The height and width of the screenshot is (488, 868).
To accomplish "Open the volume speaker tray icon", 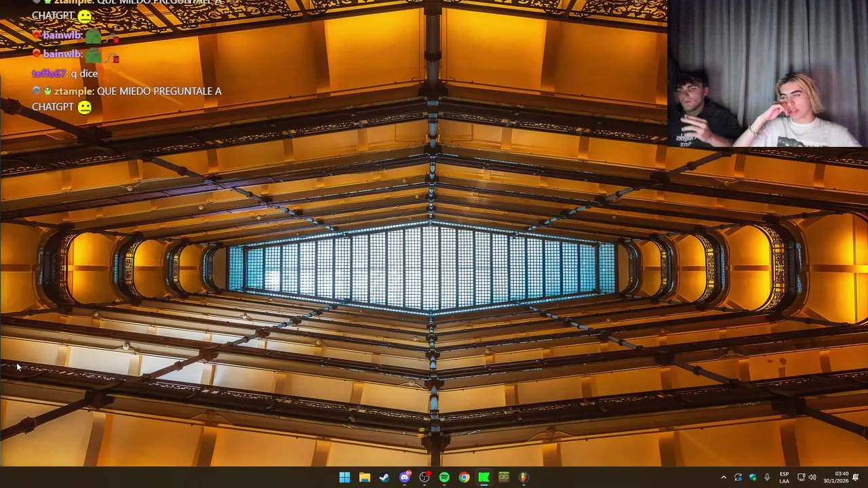I will (x=812, y=477).
